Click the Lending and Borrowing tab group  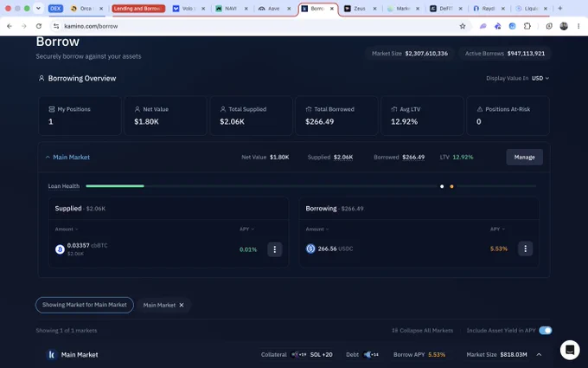(138, 9)
